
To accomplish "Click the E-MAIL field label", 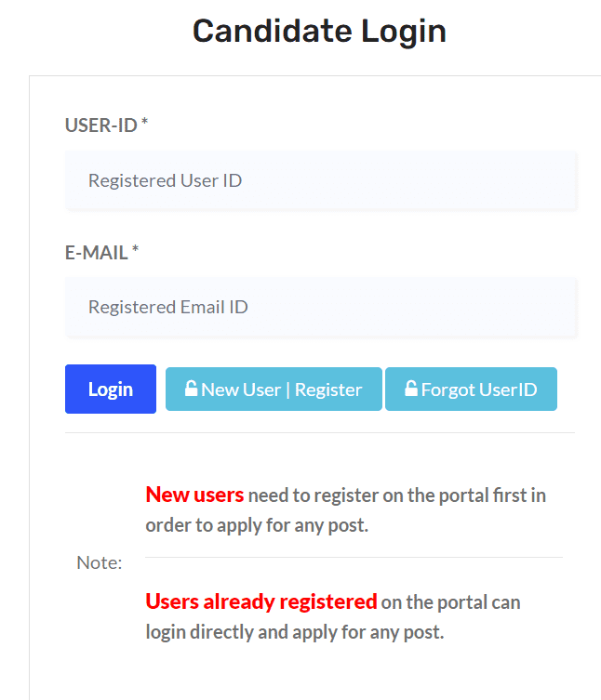I will coord(96,252).
